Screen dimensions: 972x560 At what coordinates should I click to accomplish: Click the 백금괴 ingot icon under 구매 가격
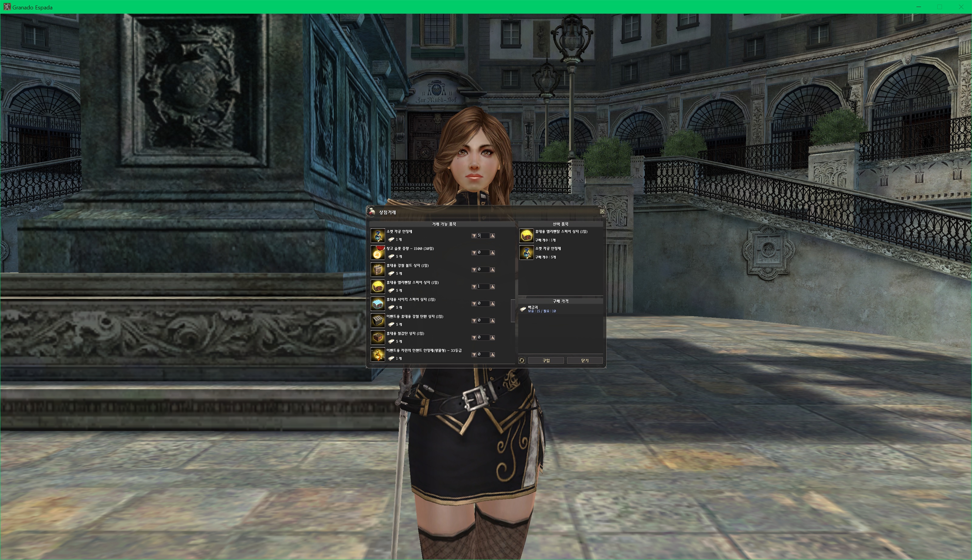523,309
